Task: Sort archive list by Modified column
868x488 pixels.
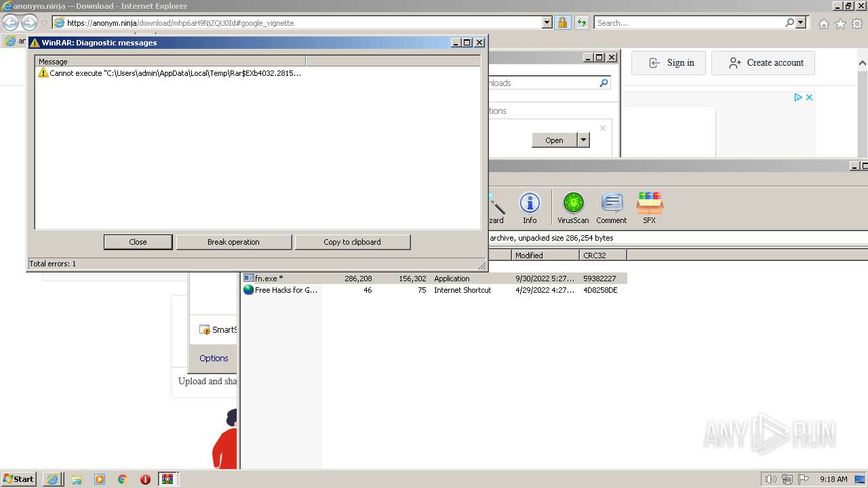Action: click(x=546, y=256)
